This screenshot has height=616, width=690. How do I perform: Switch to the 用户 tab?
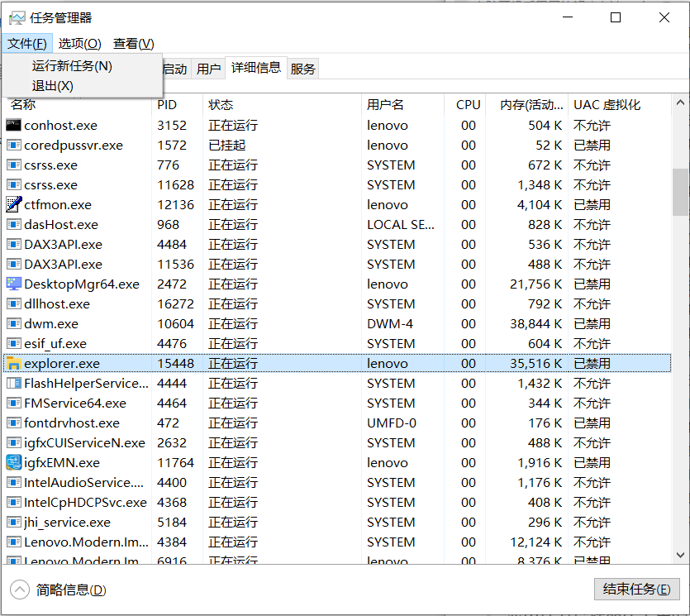[x=208, y=69]
